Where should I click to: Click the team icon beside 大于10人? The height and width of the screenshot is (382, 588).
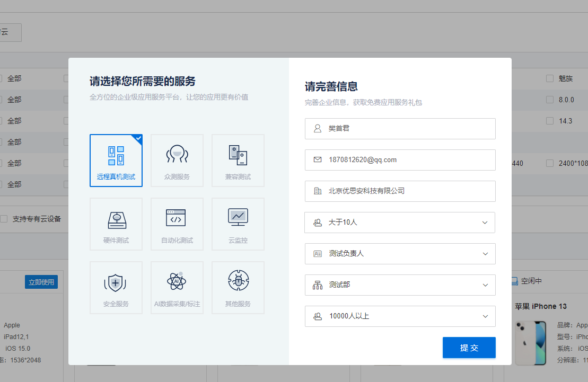[318, 223]
